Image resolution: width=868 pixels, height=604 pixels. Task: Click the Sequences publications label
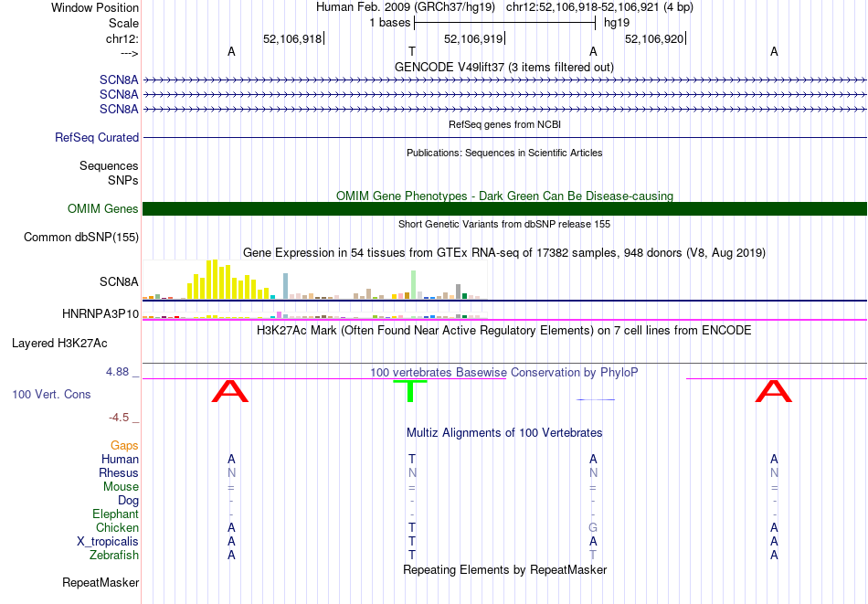point(109,166)
